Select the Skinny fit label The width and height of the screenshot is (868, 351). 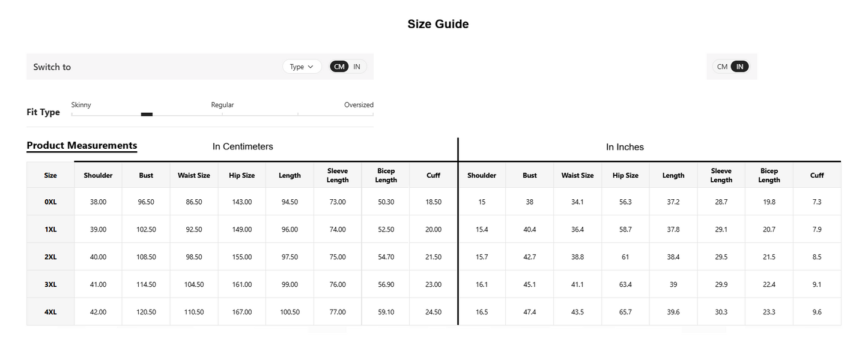pyautogui.click(x=81, y=105)
